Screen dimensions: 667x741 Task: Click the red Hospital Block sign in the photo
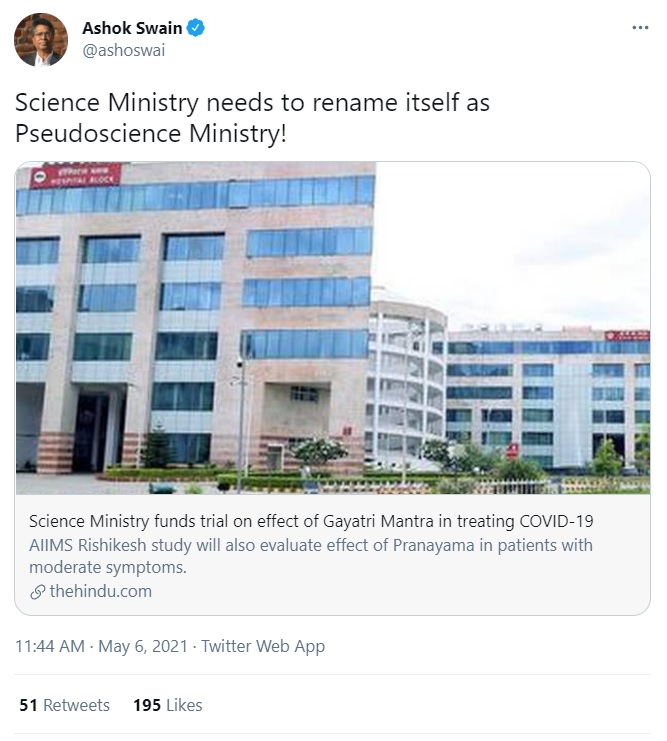tap(75, 177)
